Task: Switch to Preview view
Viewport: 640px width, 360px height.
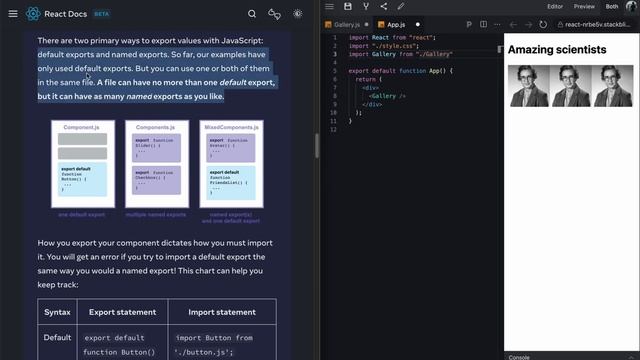Action: (x=584, y=7)
